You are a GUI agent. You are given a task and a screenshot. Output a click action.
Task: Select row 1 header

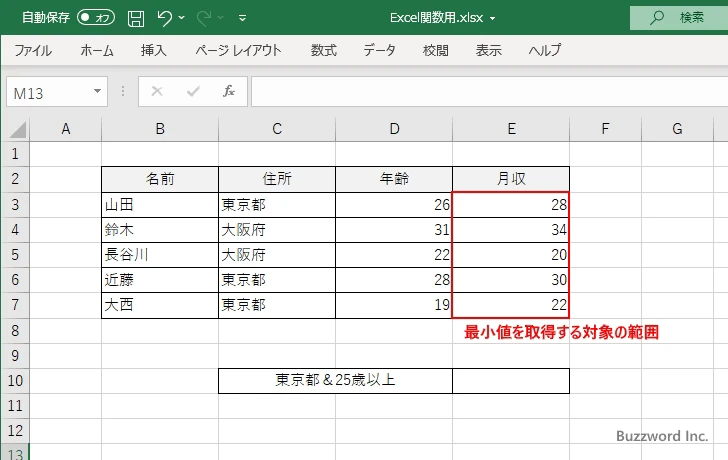tap(15, 154)
